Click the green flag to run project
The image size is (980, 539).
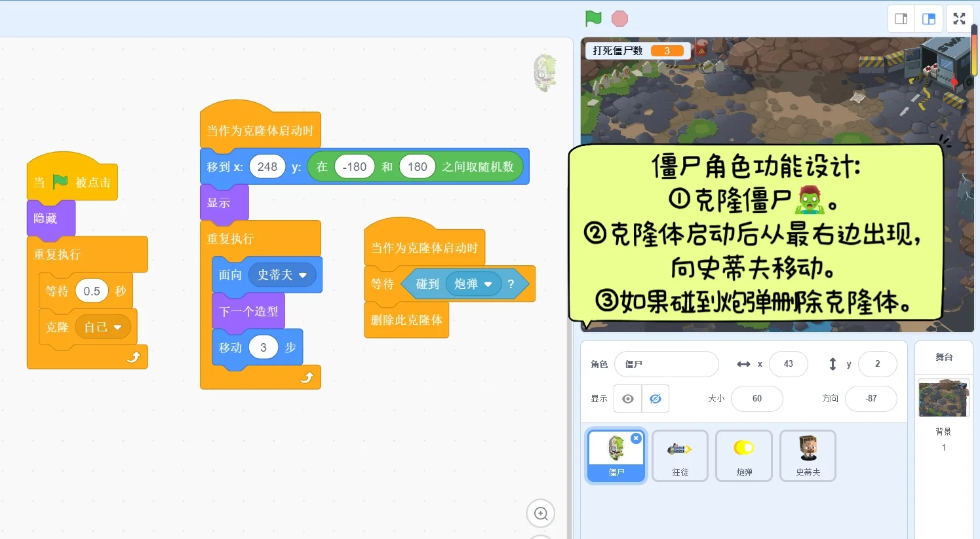[592, 19]
